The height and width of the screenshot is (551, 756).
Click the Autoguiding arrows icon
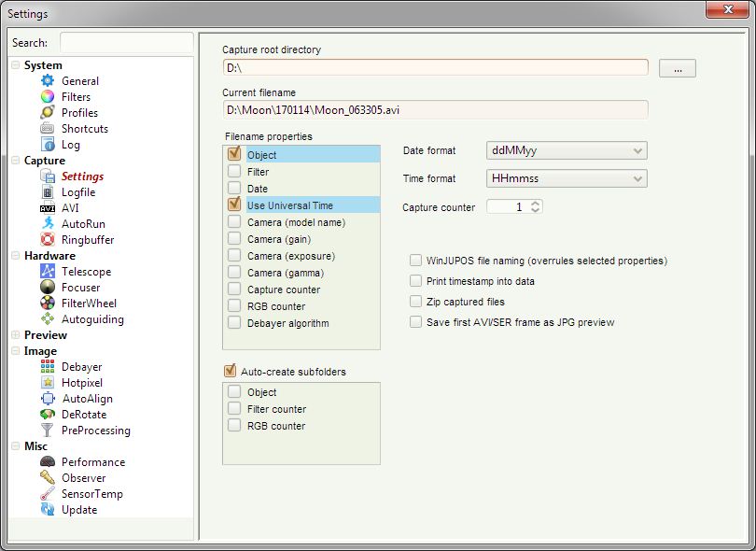(48, 319)
